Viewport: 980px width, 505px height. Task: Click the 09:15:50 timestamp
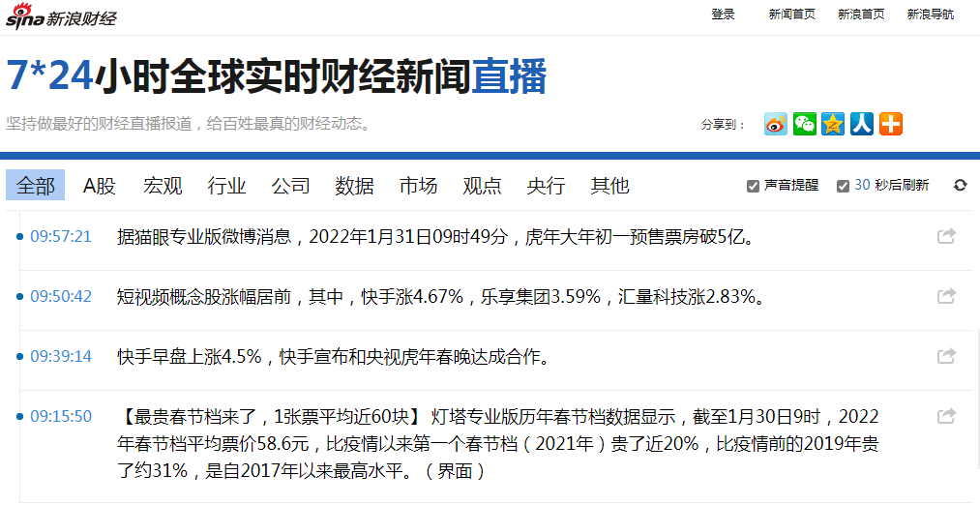[61, 416]
